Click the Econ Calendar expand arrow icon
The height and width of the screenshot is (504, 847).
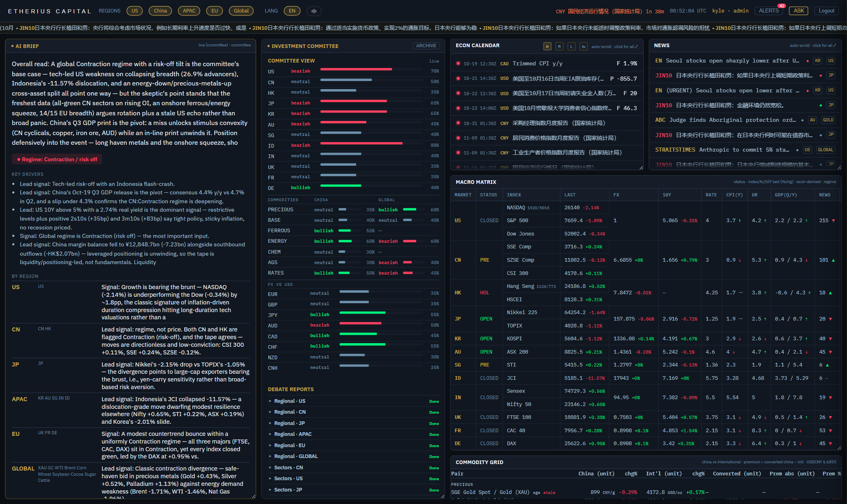point(636,47)
